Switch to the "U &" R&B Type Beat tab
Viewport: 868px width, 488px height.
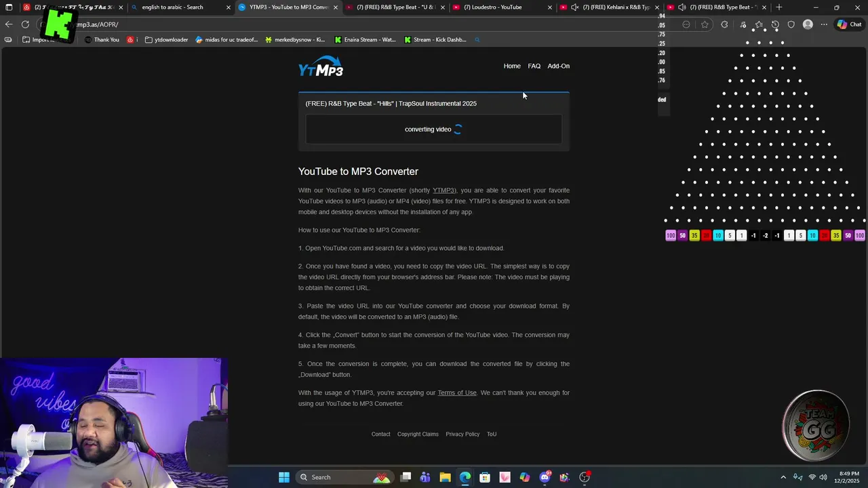pos(395,7)
